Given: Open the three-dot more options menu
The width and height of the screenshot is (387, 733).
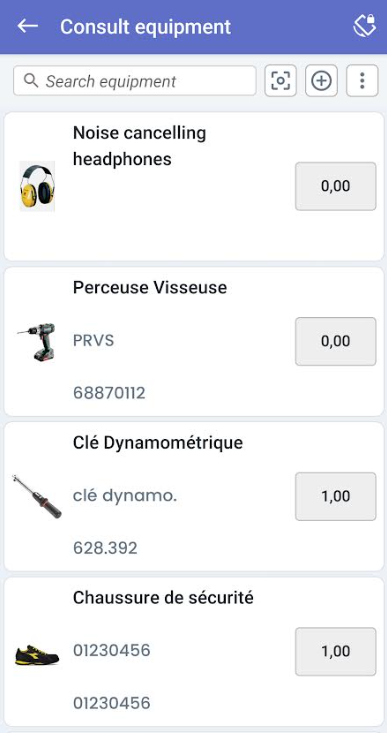Looking at the screenshot, I should 362,81.
